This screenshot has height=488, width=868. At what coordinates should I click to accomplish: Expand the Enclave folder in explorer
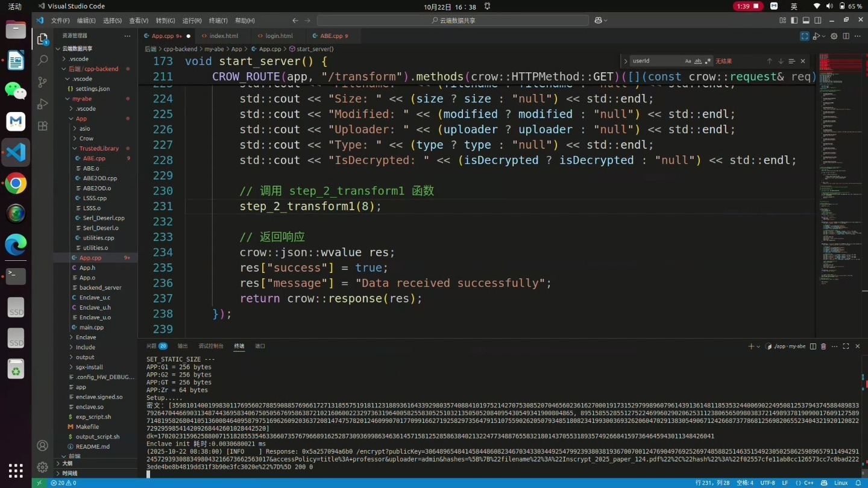click(86, 337)
